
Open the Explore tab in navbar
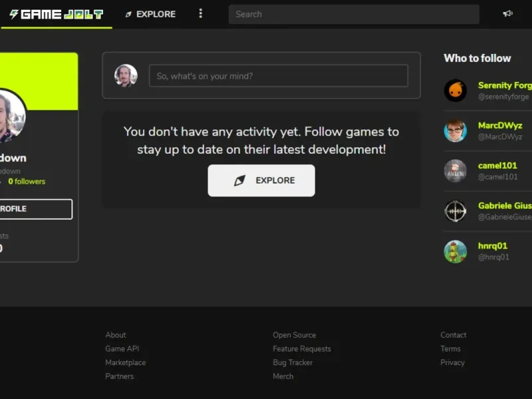(150, 14)
